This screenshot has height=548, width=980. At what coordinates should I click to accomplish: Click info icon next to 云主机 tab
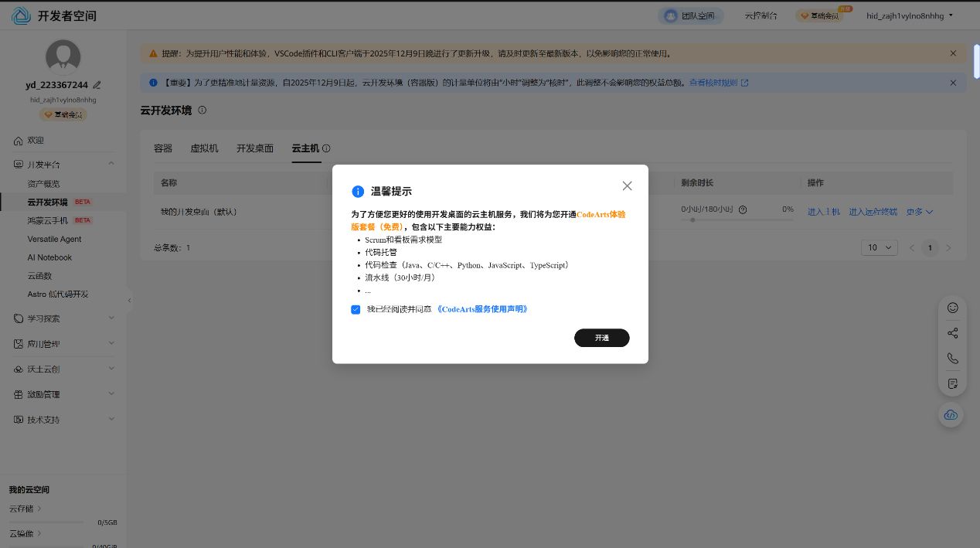tap(326, 148)
